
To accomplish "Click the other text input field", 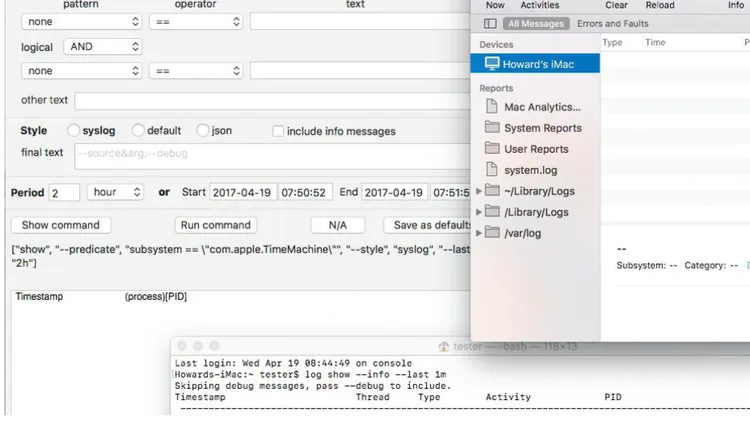I will 272,101.
